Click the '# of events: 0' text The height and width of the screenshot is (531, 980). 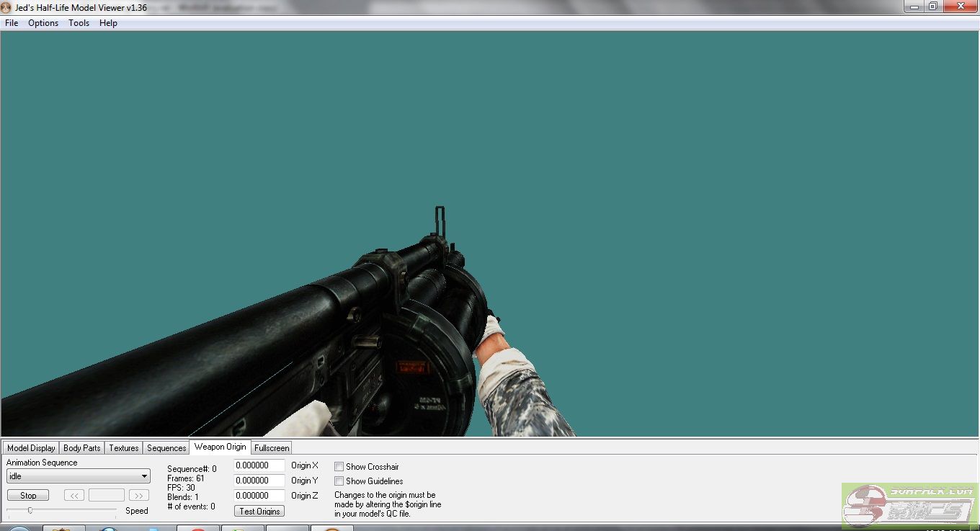191,507
